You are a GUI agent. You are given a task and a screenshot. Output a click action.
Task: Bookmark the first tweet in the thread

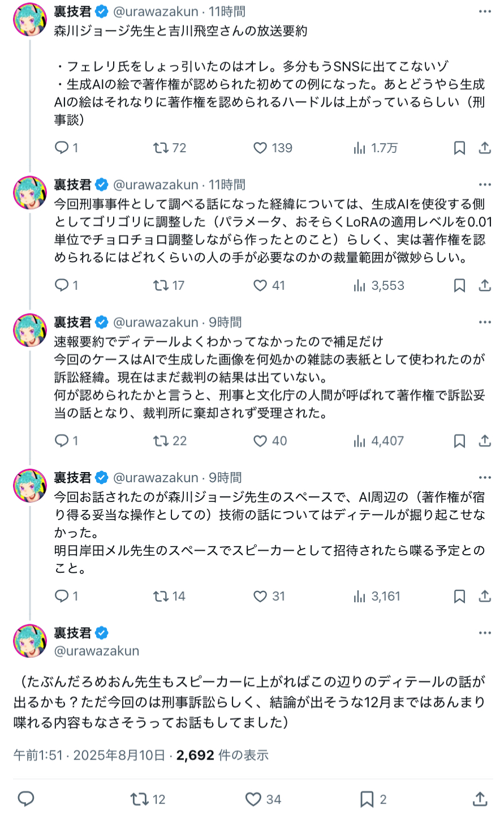(x=459, y=148)
